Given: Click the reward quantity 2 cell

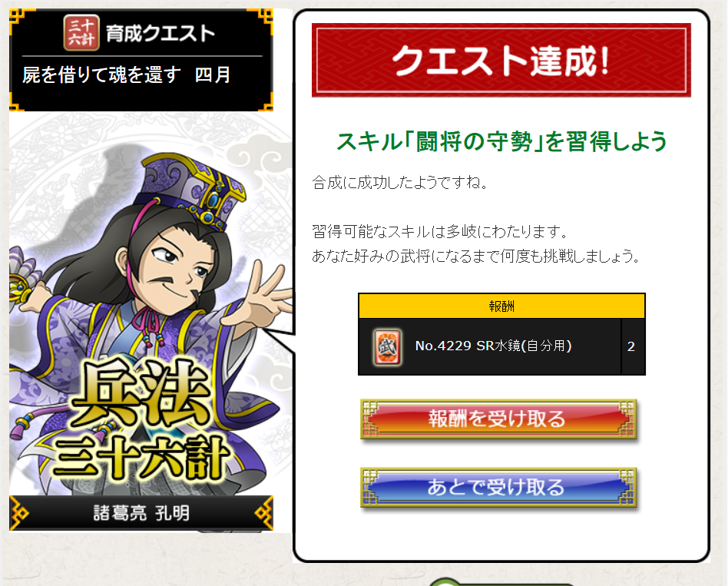Looking at the screenshot, I should click(x=631, y=346).
